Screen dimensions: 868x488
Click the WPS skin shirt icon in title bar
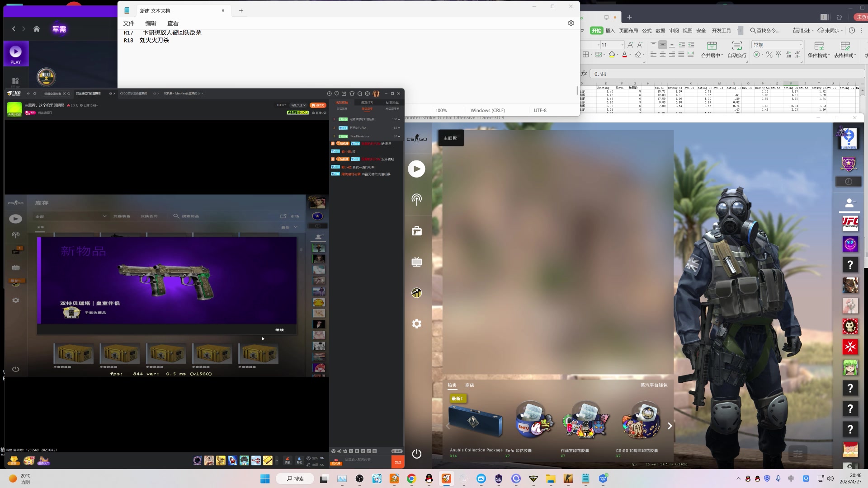(840, 17)
